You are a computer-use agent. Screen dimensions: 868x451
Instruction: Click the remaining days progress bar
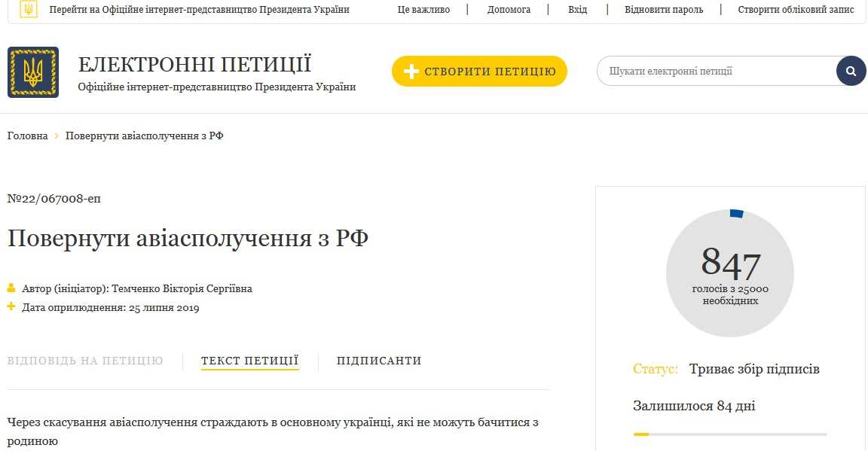click(729, 434)
